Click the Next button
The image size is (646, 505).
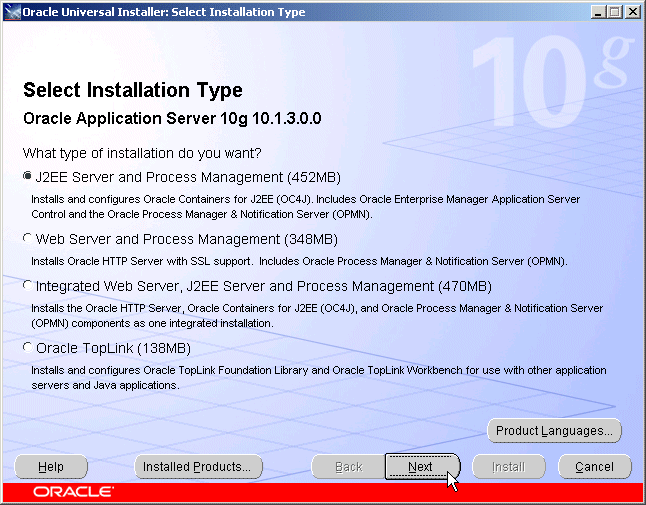[422, 467]
